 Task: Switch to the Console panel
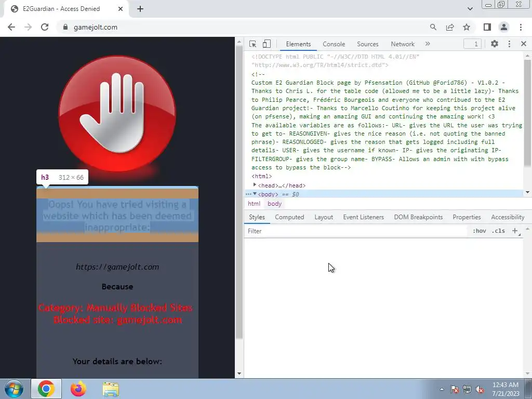coord(334,44)
